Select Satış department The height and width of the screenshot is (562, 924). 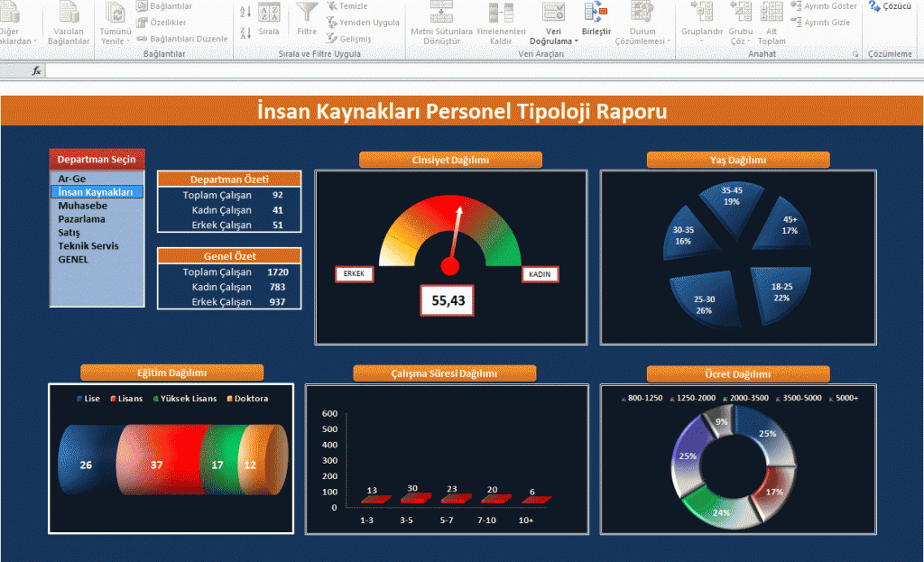tap(97, 233)
